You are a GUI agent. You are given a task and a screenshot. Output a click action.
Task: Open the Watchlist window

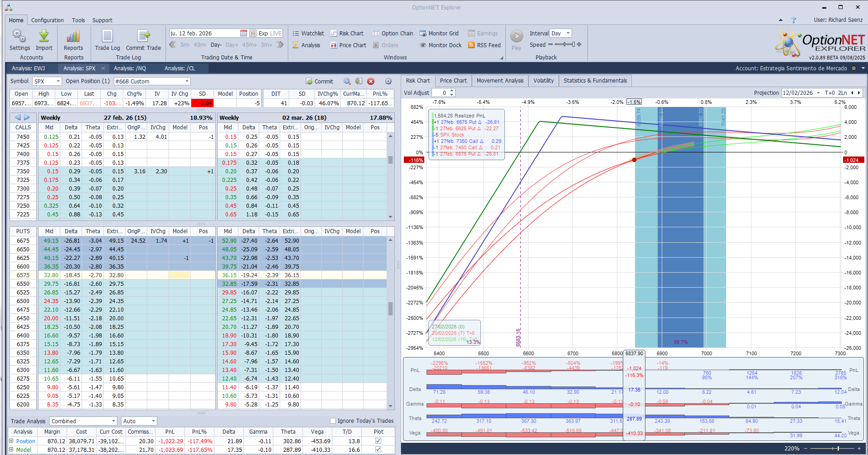(308, 33)
